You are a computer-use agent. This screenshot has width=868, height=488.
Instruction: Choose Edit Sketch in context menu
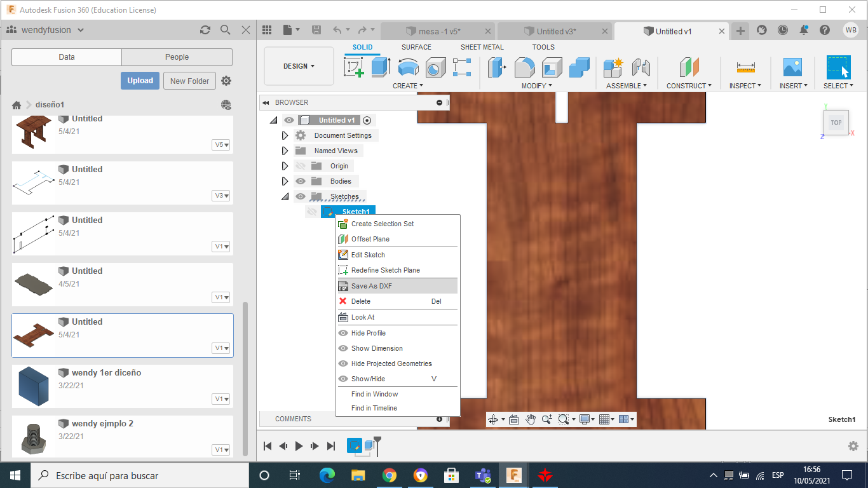(x=397, y=255)
